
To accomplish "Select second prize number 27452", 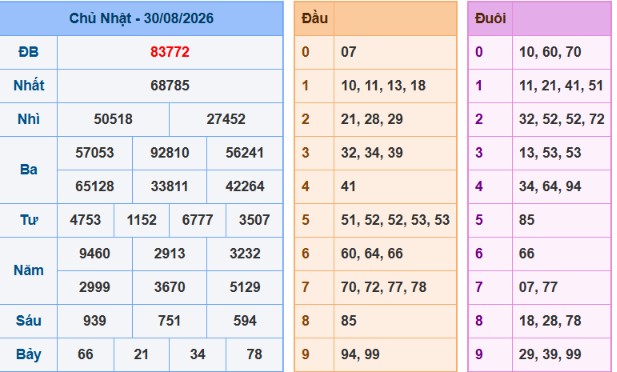I will click(x=226, y=119).
